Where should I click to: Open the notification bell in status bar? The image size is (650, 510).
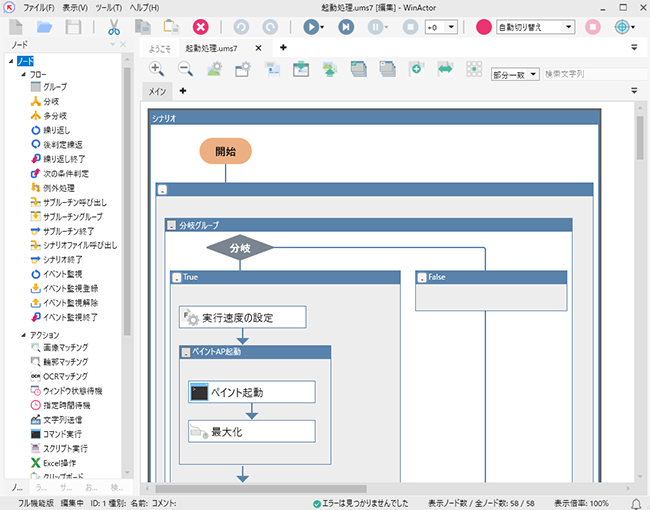coord(636,502)
